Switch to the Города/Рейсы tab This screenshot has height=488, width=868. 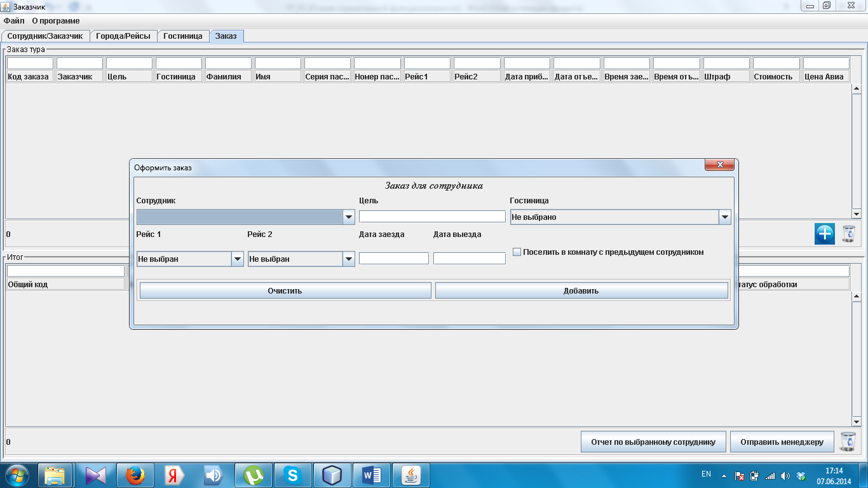pyautogui.click(x=123, y=36)
